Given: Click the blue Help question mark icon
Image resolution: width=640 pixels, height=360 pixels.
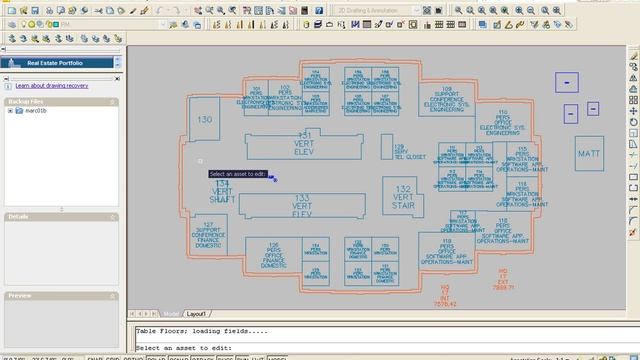Looking at the screenshot, I should click(319, 10).
